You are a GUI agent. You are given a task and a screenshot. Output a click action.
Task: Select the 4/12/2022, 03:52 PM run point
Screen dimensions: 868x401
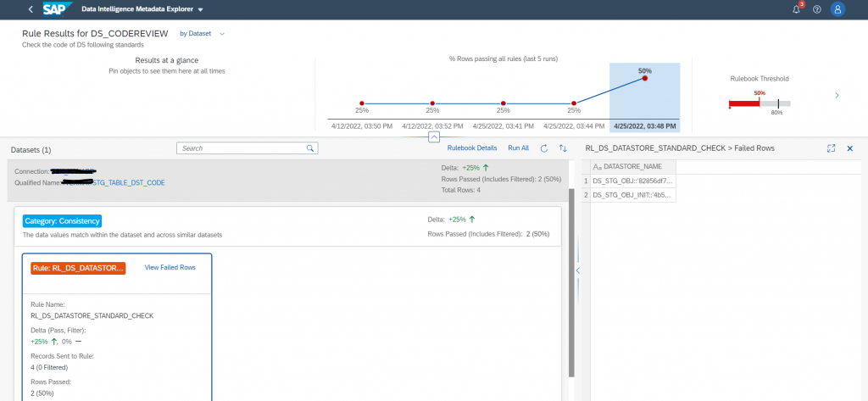432,103
